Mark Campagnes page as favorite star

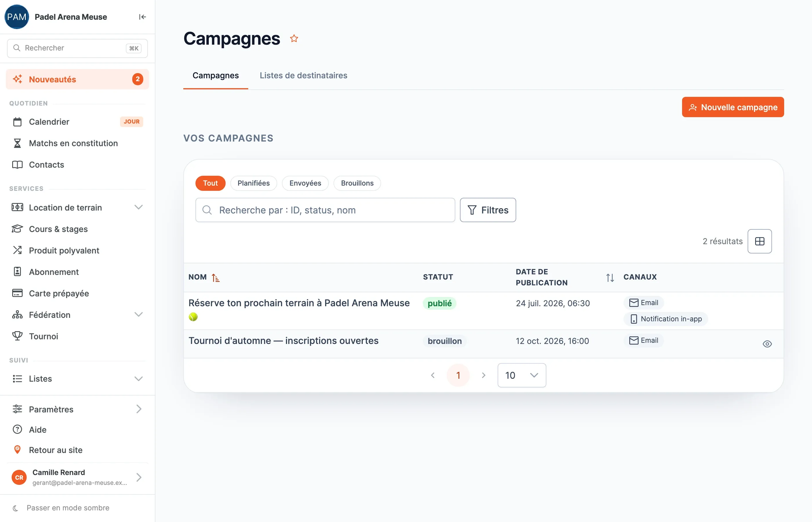pyautogui.click(x=294, y=39)
